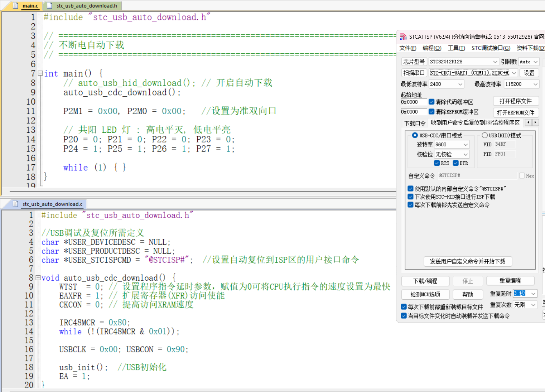This screenshot has height=392, width=545.
Task: Open the 编程(O) menu
Action: (431, 48)
